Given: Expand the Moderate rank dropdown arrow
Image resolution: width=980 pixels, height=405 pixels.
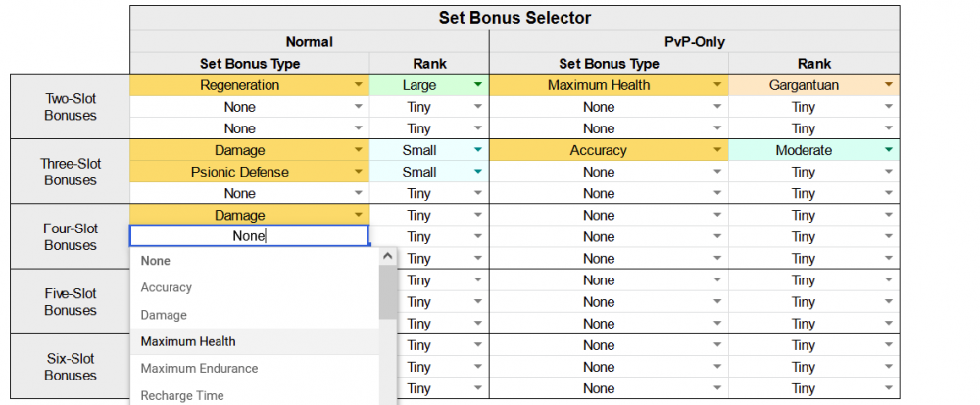Looking at the screenshot, I should (889, 150).
